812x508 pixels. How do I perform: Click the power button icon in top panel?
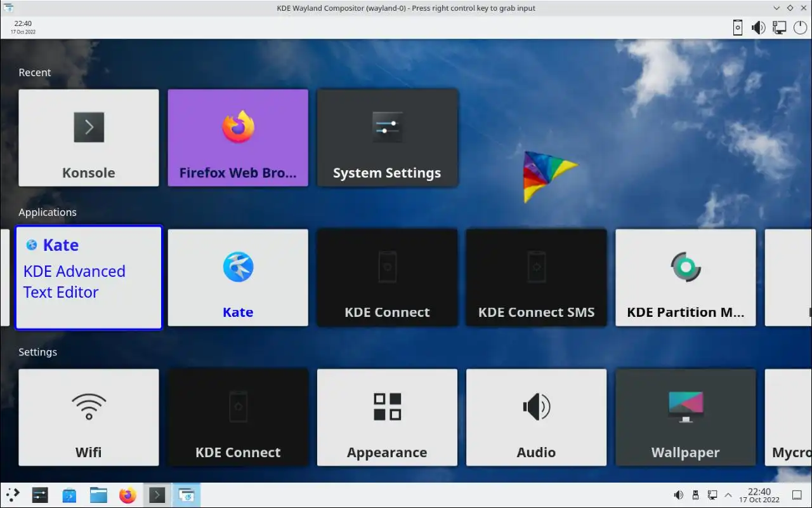799,28
